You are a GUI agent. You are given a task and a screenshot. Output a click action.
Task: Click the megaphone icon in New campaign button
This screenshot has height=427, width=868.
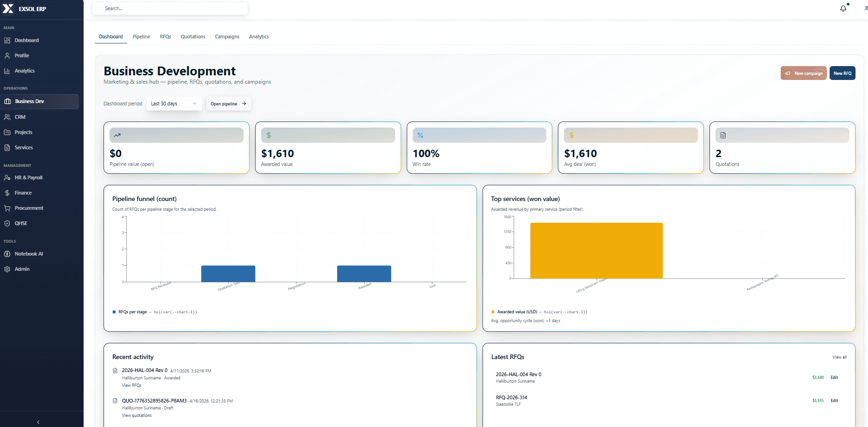pyautogui.click(x=788, y=73)
